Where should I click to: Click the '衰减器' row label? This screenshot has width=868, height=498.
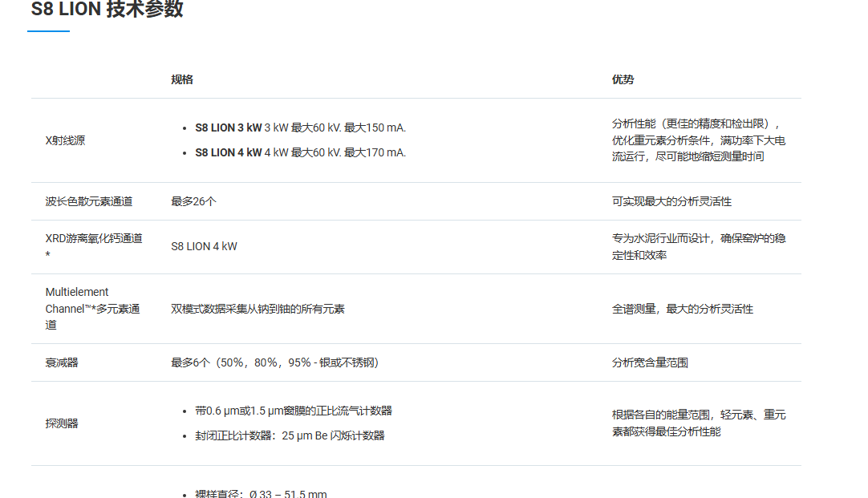point(62,362)
